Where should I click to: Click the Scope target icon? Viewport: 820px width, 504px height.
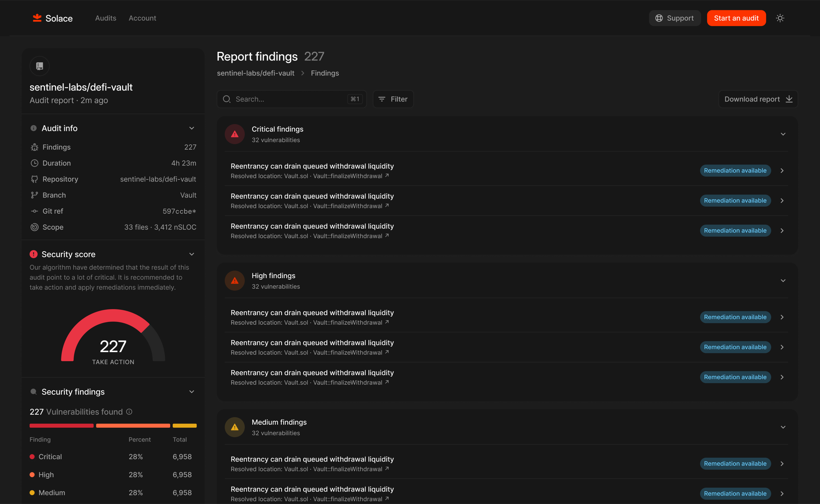pos(34,227)
